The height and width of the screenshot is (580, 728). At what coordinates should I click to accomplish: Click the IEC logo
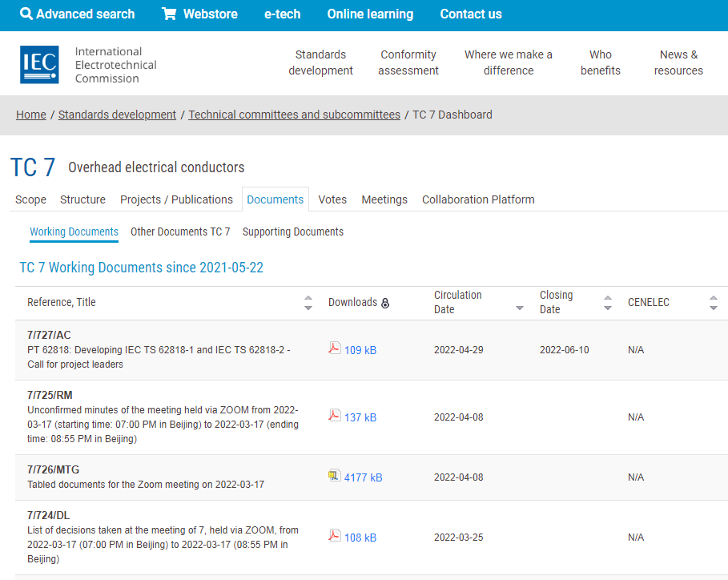[x=39, y=65]
